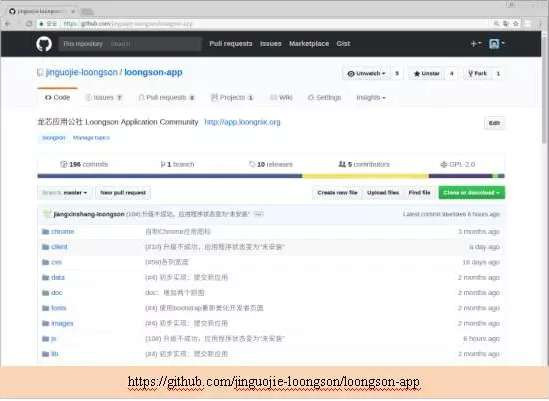
Task: Click the yellow segment of the language bar
Action: [366, 176]
